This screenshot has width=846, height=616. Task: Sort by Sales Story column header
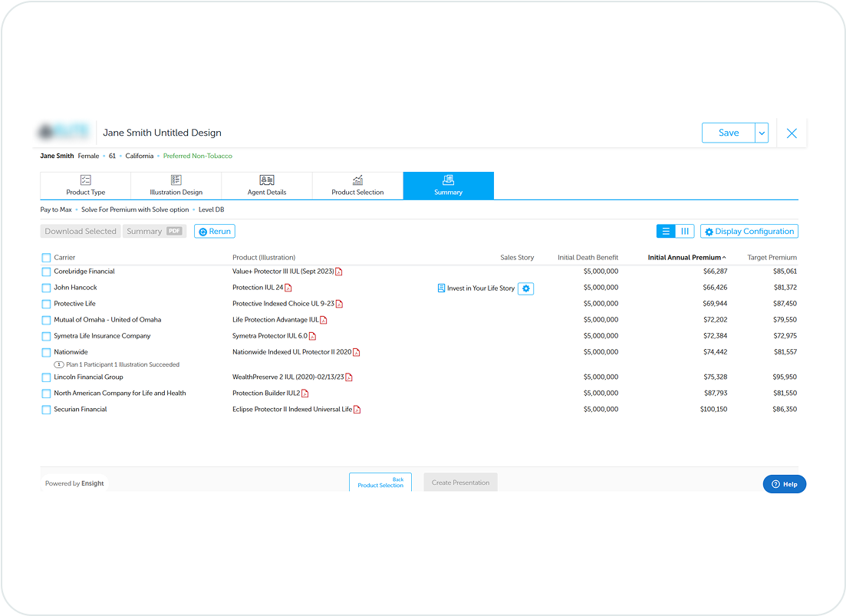(x=517, y=258)
